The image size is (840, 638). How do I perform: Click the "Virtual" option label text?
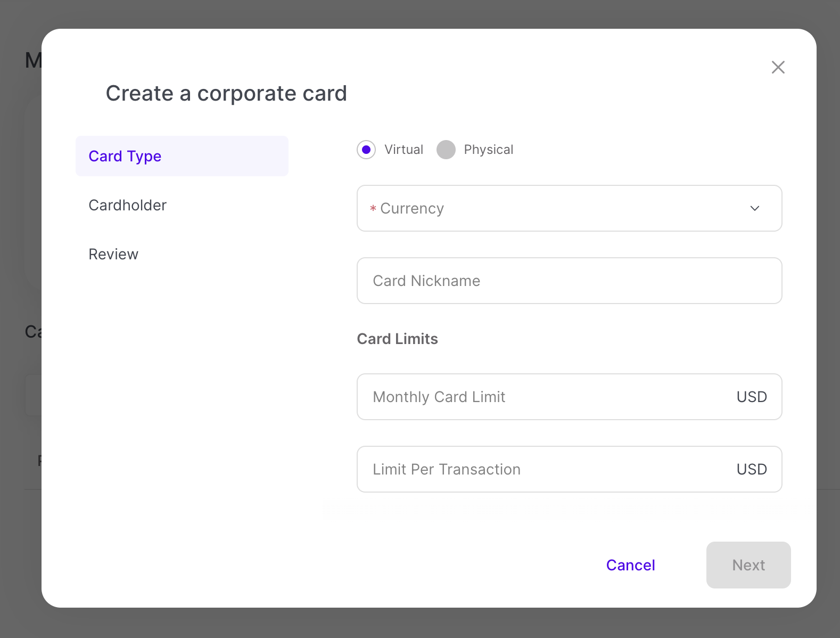(x=403, y=150)
